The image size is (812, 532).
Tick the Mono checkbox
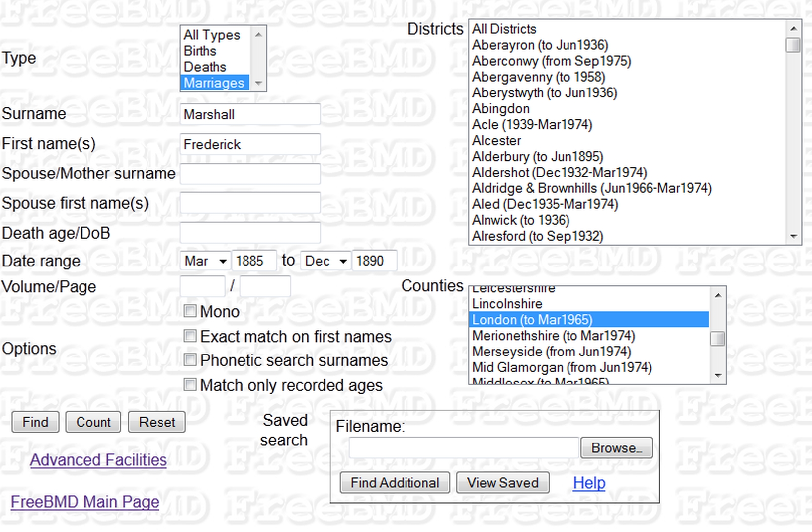(190, 311)
